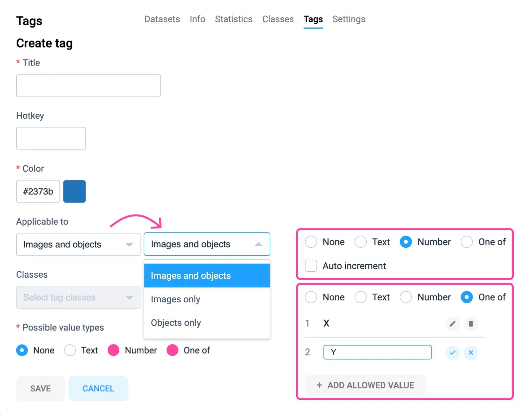532x416 pixels.
Task: Open the blue color swatch picker
Action: click(x=74, y=191)
